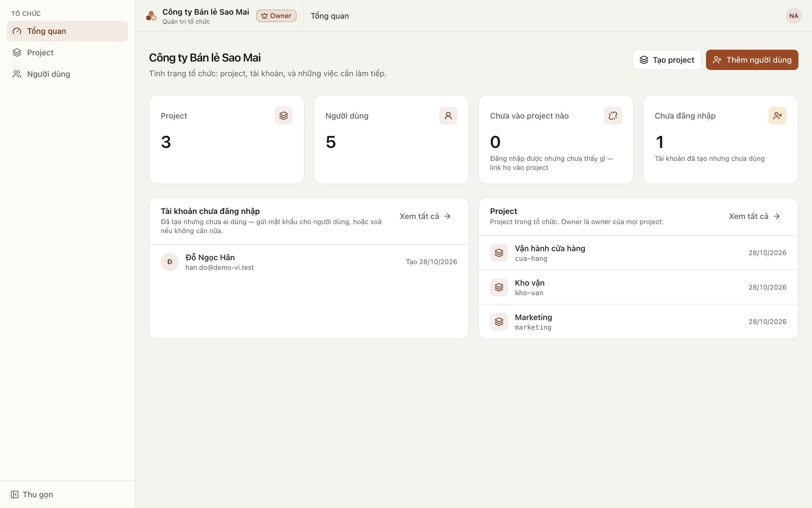The height and width of the screenshot is (508, 812).
Task: Open Người dùng section in the sidebar
Action: [67, 74]
